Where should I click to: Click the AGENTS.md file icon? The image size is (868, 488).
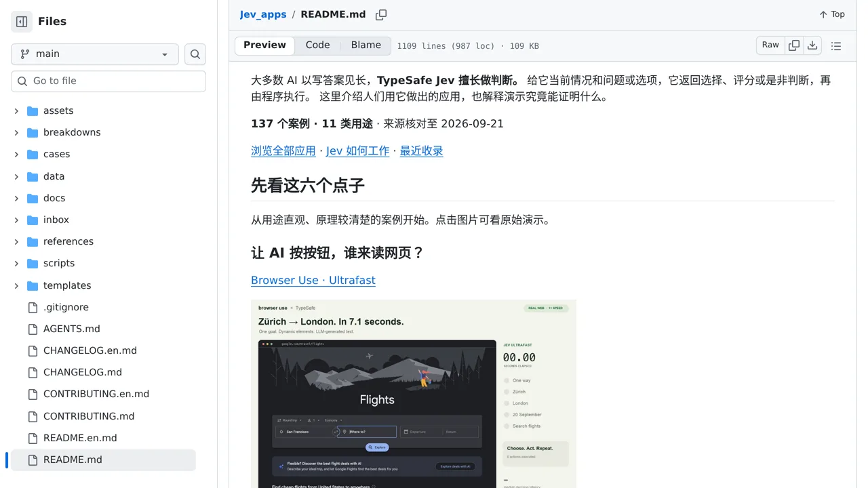tap(33, 329)
